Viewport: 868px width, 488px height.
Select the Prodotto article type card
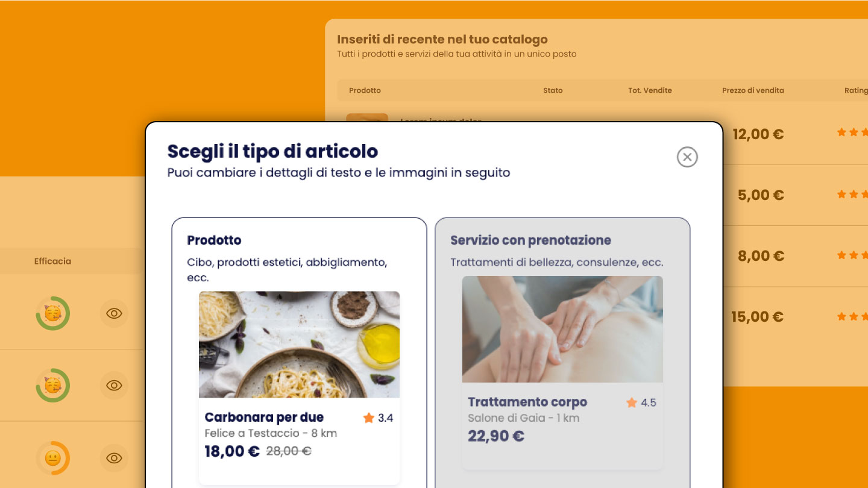299,352
